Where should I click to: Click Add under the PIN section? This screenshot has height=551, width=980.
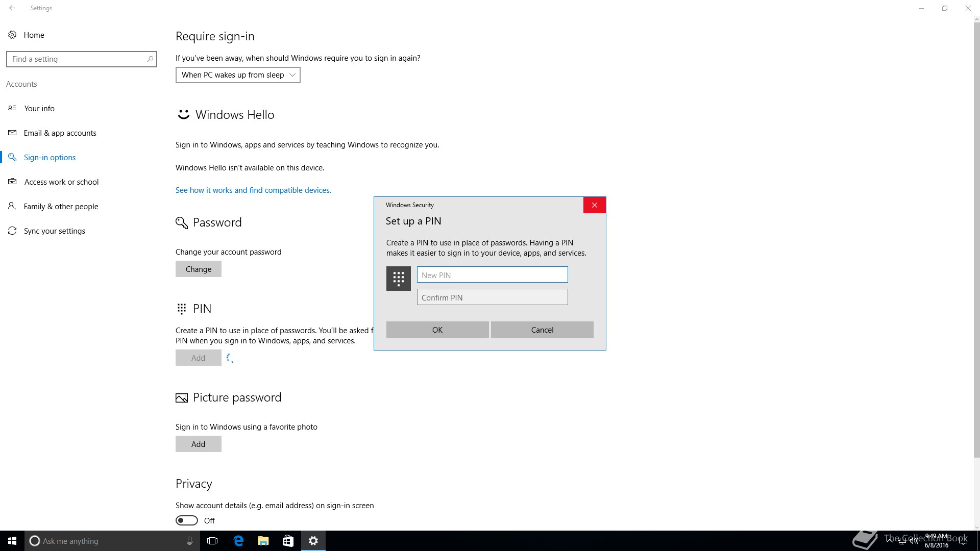[x=199, y=358]
